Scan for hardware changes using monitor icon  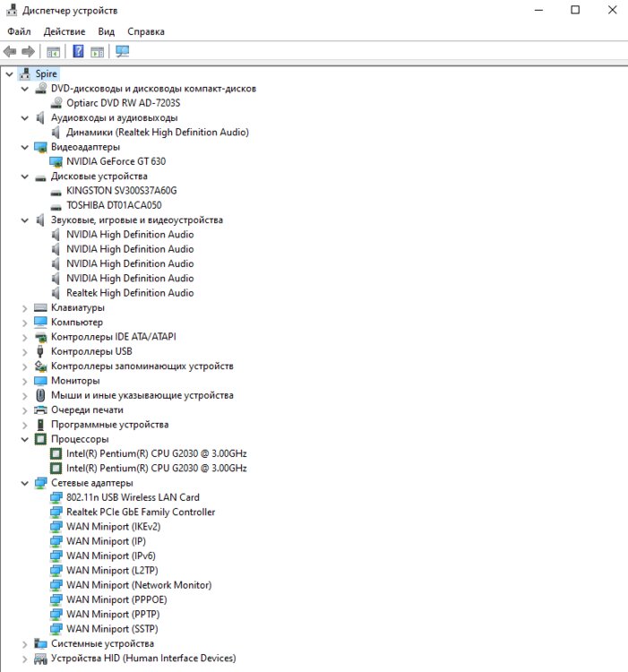pos(122,51)
